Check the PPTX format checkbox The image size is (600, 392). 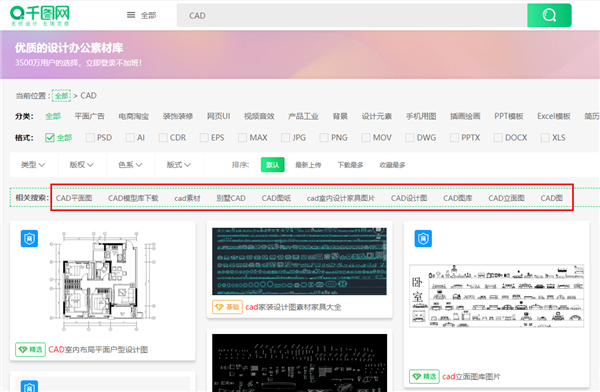455,137
